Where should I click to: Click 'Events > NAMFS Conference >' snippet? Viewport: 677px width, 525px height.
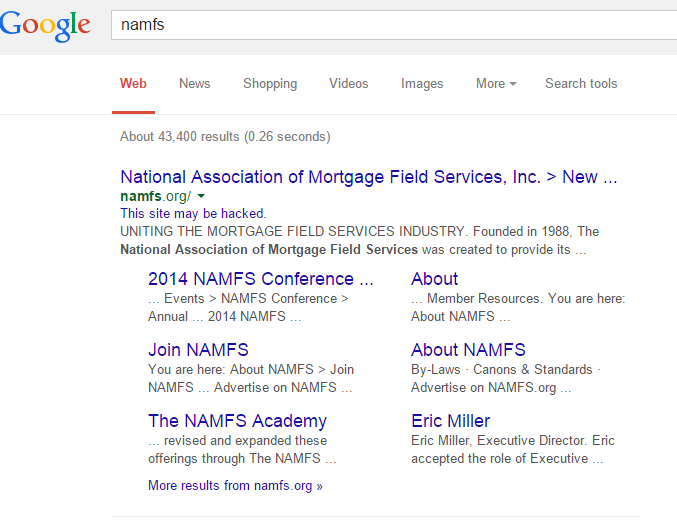(x=256, y=298)
